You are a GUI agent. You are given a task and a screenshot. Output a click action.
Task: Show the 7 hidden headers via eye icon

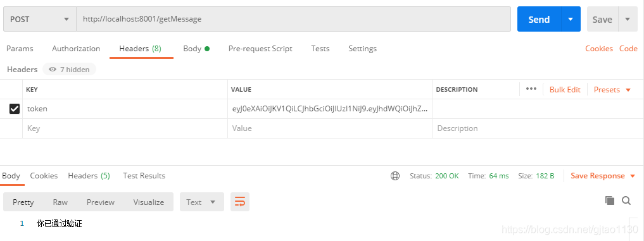[x=70, y=70]
